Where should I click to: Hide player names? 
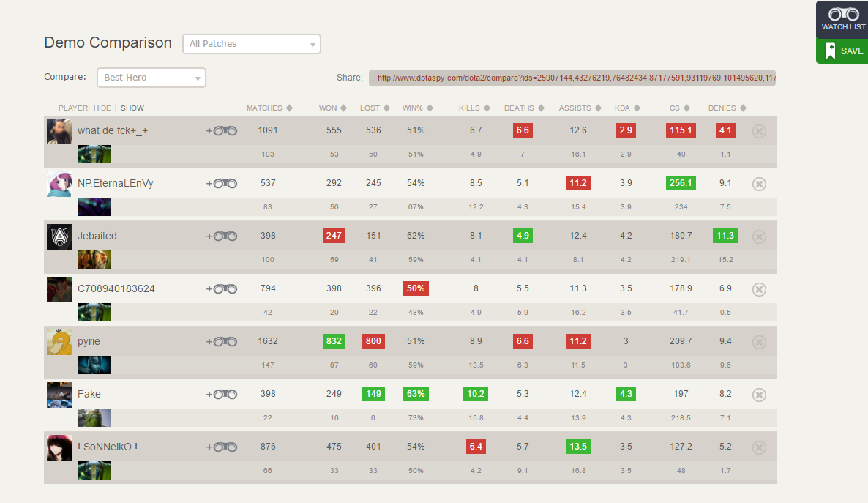click(x=102, y=108)
